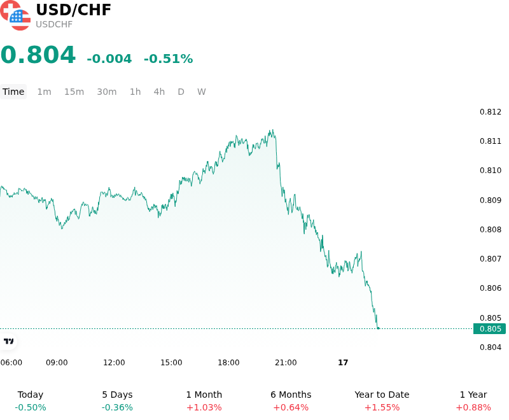Select the 4h interval

pyautogui.click(x=159, y=92)
